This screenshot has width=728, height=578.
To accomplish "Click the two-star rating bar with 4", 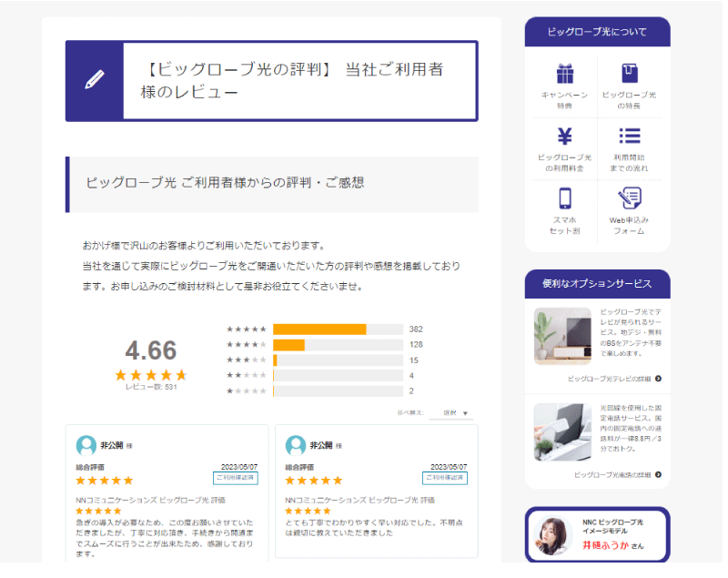I will tap(338, 376).
